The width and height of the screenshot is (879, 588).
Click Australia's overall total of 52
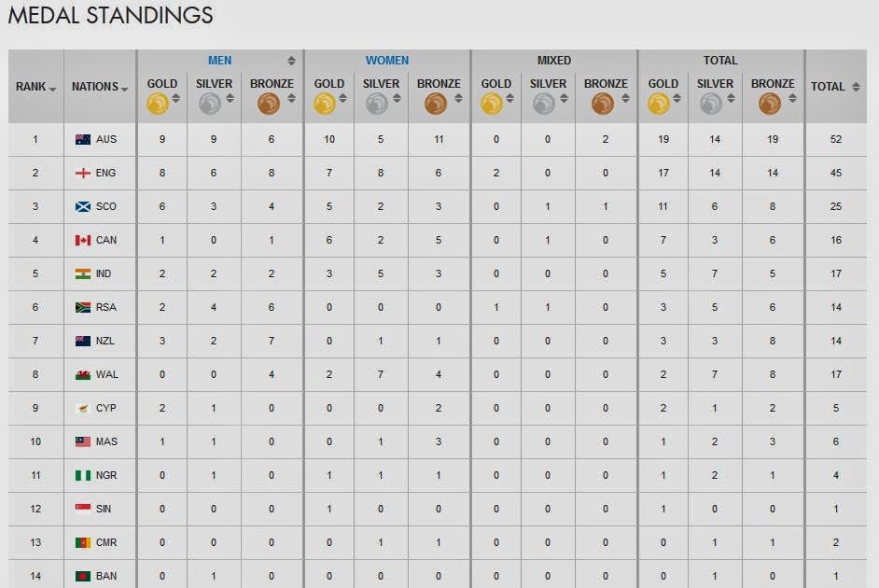(836, 140)
